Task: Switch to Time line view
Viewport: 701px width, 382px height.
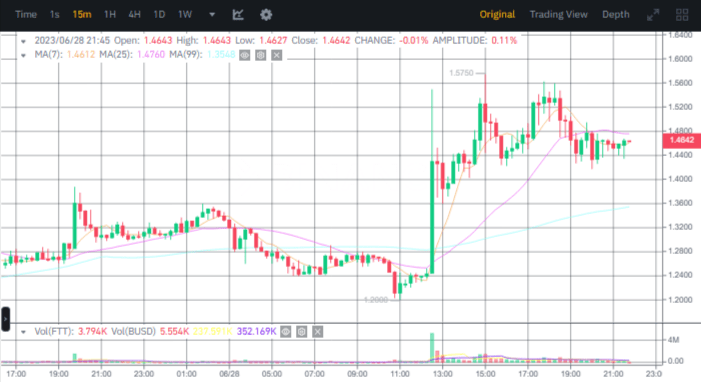Action: (x=26, y=15)
